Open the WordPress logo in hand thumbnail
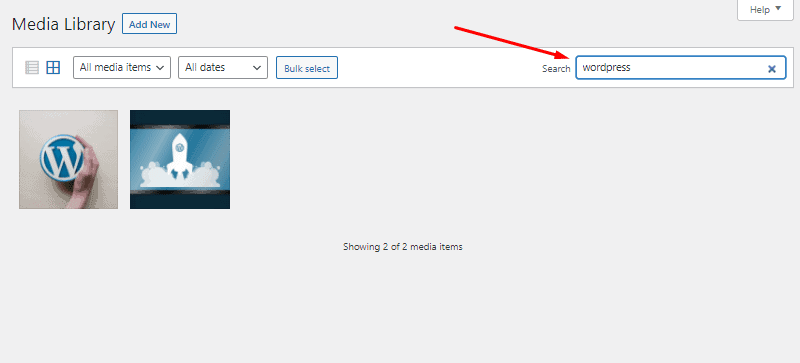The width and height of the screenshot is (800, 363). click(68, 159)
